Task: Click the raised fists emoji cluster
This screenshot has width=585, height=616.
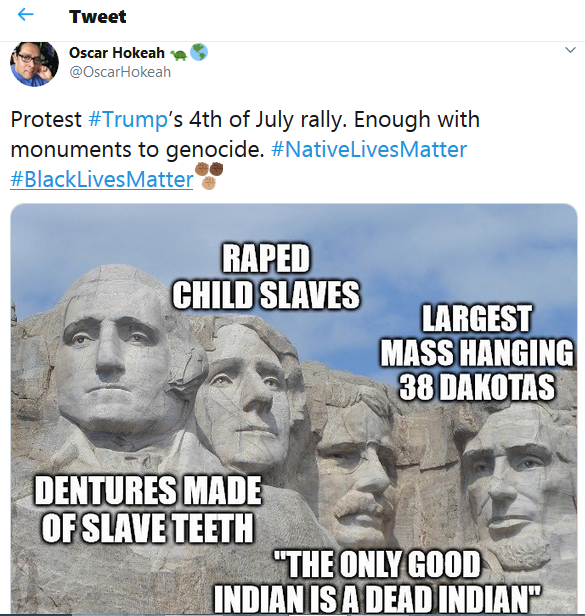Action: click(x=209, y=175)
